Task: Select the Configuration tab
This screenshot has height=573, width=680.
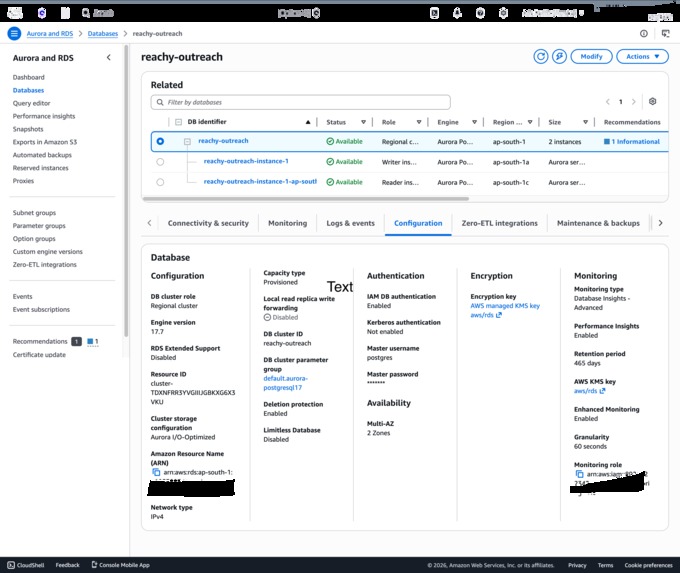Action: click(418, 223)
